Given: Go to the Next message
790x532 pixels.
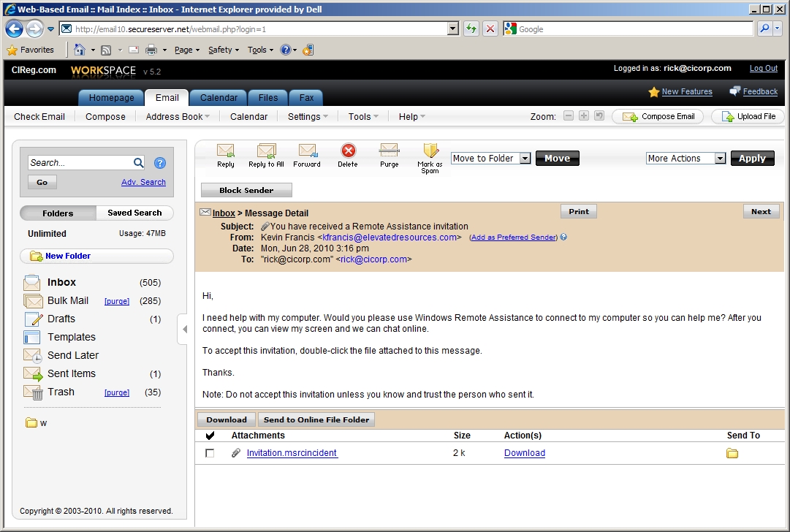Looking at the screenshot, I should [x=761, y=212].
